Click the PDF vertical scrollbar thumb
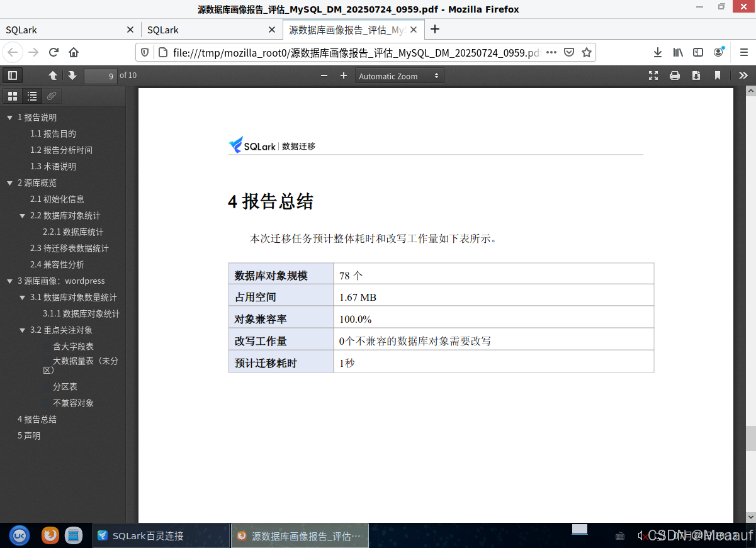The width and height of the screenshot is (756, 548). click(750, 439)
